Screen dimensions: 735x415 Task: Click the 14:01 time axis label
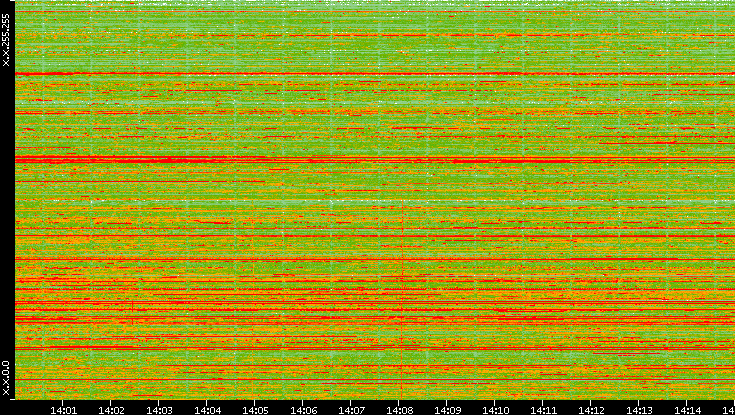(x=63, y=410)
